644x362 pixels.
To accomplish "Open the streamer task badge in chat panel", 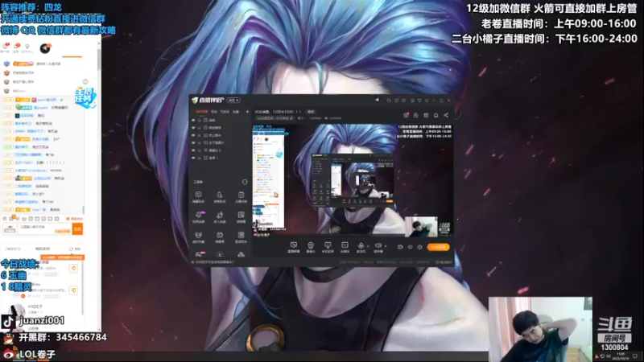I will 85,97.
